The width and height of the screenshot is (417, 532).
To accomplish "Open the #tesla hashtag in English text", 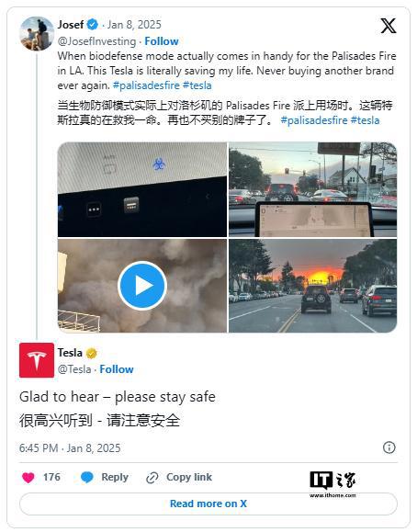I will [x=197, y=85].
